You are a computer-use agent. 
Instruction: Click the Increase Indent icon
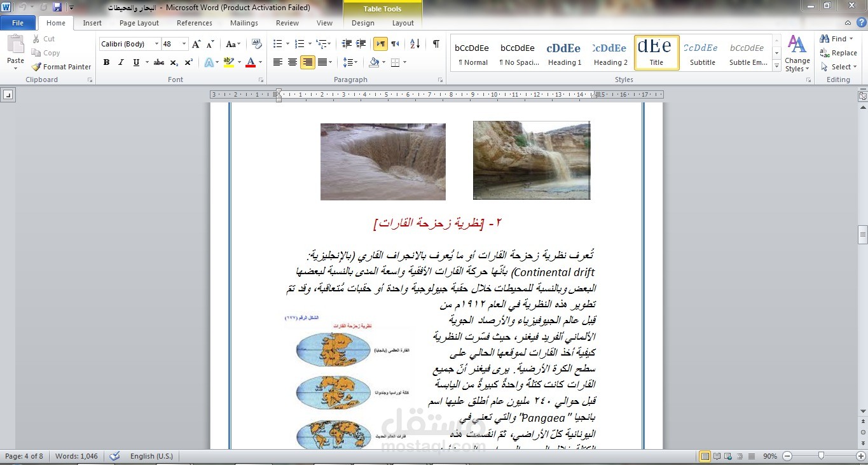point(361,44)
